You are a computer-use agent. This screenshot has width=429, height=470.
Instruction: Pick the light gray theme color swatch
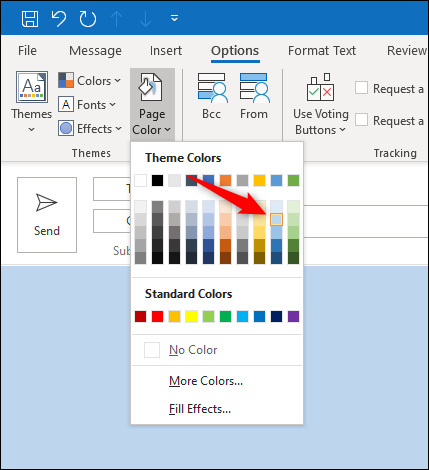[174, 181]
